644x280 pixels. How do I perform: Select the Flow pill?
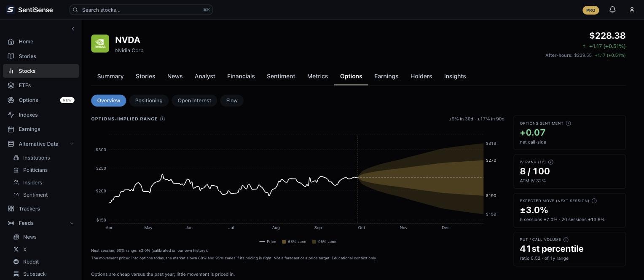(x=232, y=101)
